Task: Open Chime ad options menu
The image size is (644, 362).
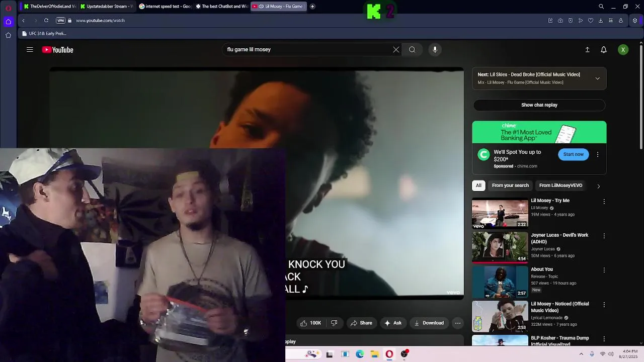Action: coord(598,154)
